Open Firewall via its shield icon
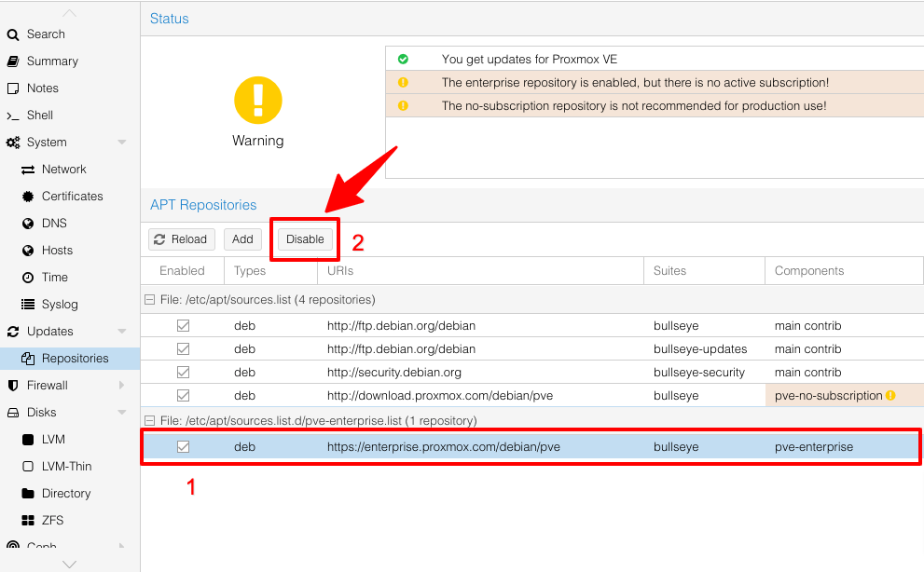 coord(13,386)
